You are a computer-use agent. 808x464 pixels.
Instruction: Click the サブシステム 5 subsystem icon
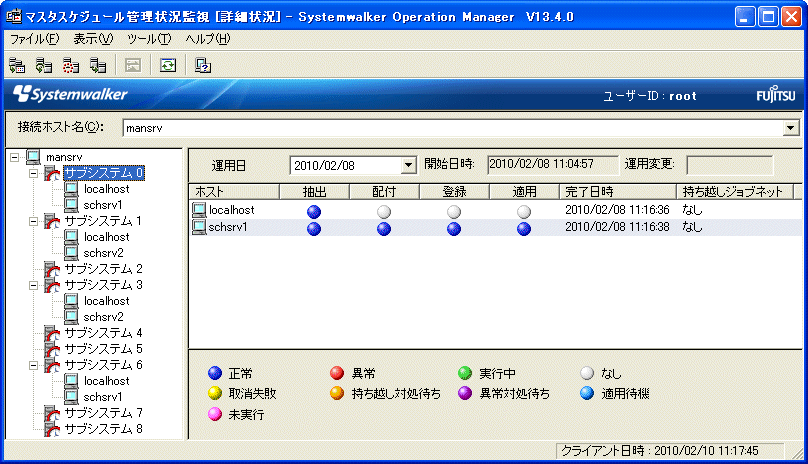52,349
